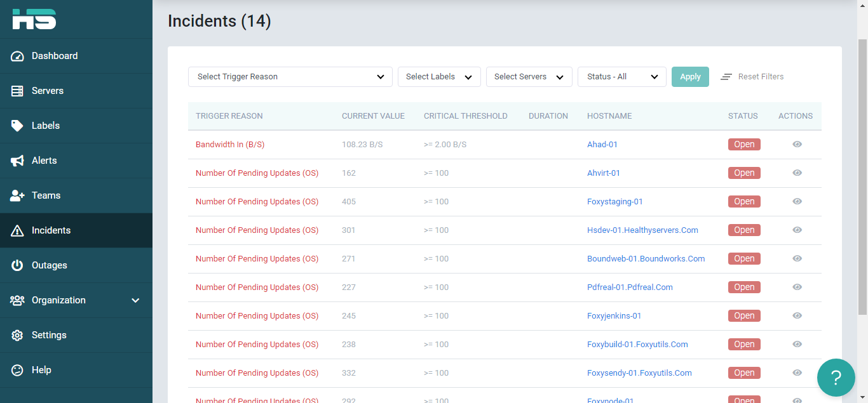Viewport: 868px width, 403px height.
Task: Go to Dashboard in sidebar
Action: (76, 56)
